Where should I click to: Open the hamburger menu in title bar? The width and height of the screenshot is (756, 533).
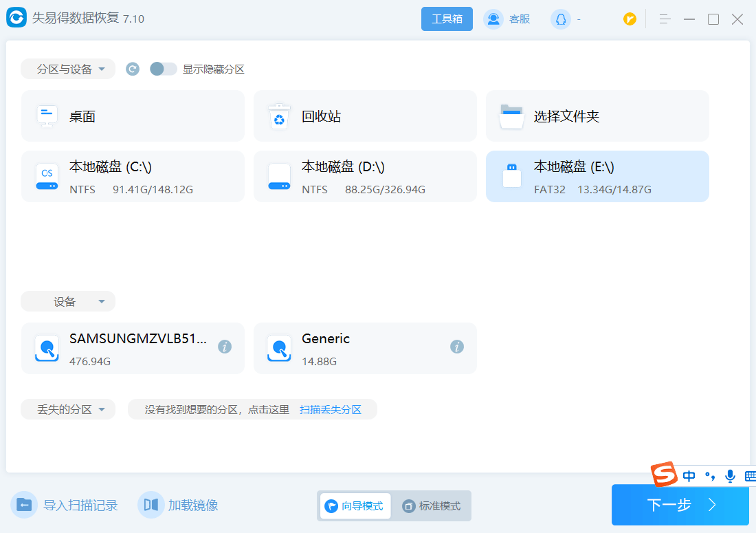(x=665, y=19)
